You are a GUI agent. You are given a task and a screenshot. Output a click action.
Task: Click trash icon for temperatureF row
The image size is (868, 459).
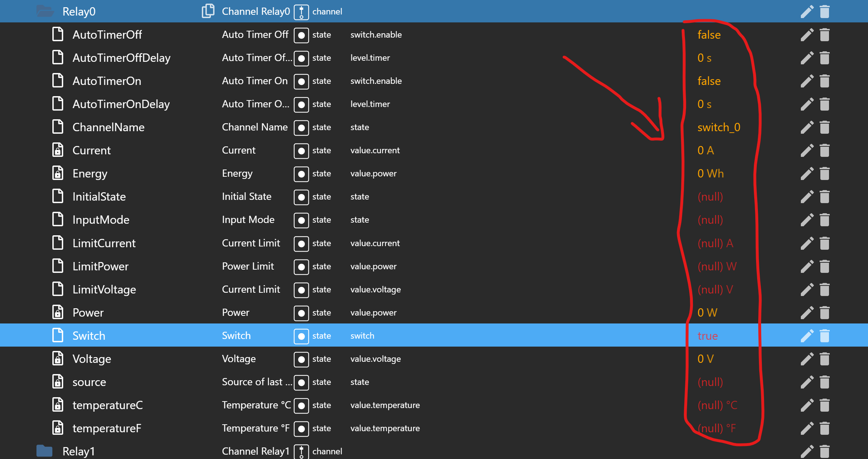(825, 428)
